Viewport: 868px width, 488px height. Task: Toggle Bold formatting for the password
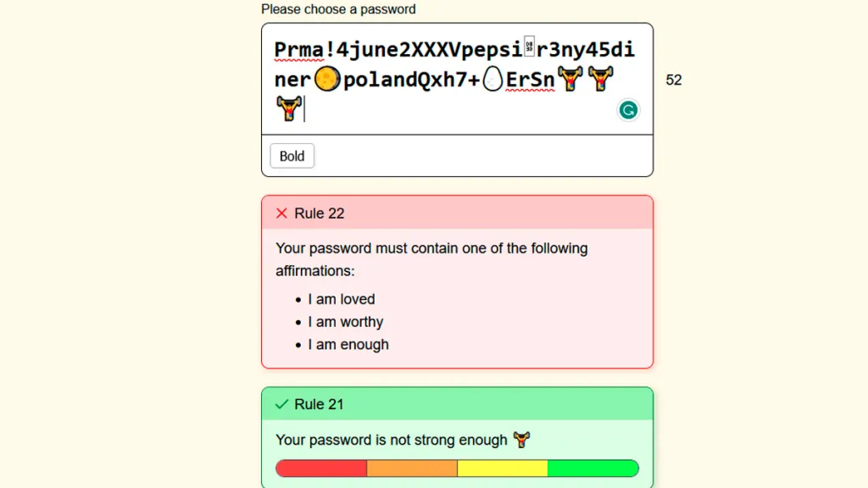292,156
